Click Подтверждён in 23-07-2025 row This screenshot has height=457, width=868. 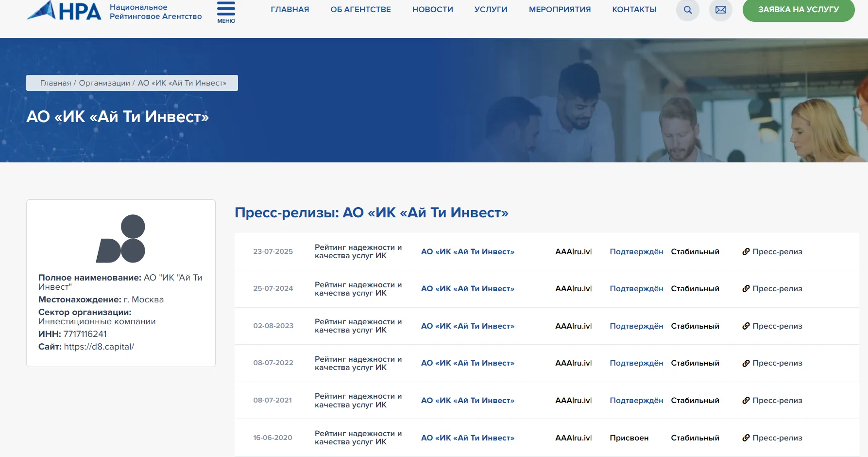[x=636, y=251]
